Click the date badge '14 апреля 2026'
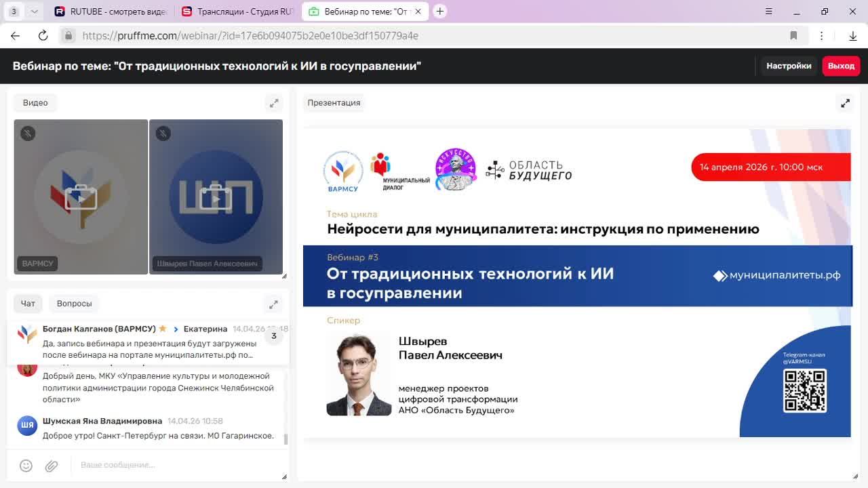The width and height of the screenshot is (868, 488). pos(771,167)
